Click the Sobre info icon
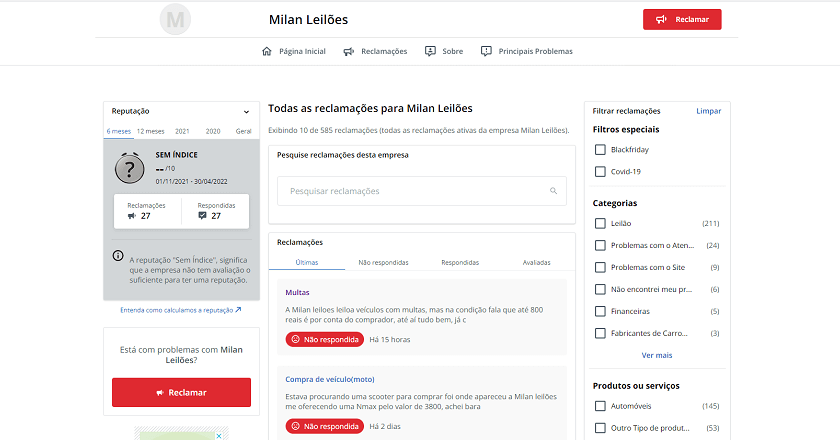This screenshot has width=840, height=440. tap(430, 51)
